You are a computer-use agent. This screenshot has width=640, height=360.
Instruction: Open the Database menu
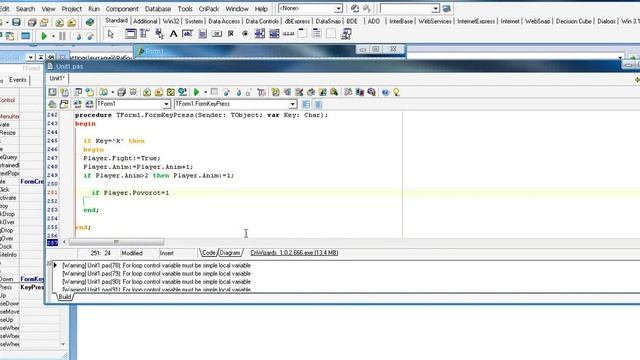pos(158,9)
